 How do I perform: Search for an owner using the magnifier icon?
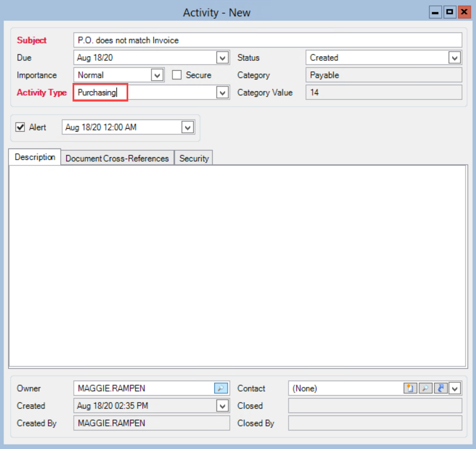pos(221,388)
